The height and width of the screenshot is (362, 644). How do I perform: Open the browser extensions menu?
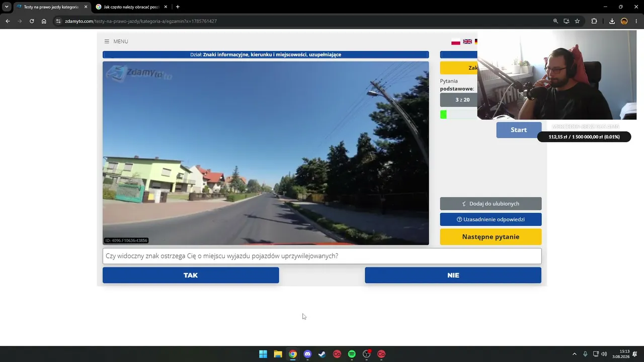pyautogui.click(x=594, y=21)
